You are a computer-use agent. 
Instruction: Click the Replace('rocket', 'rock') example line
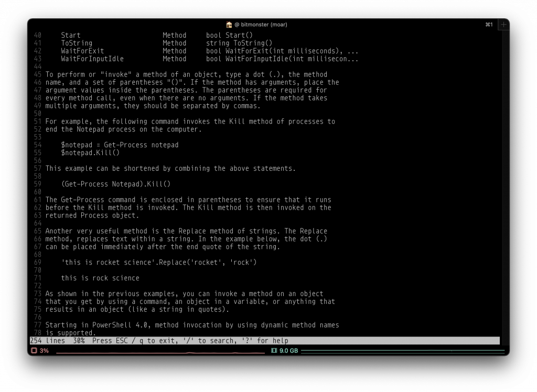tap(159, 263)
